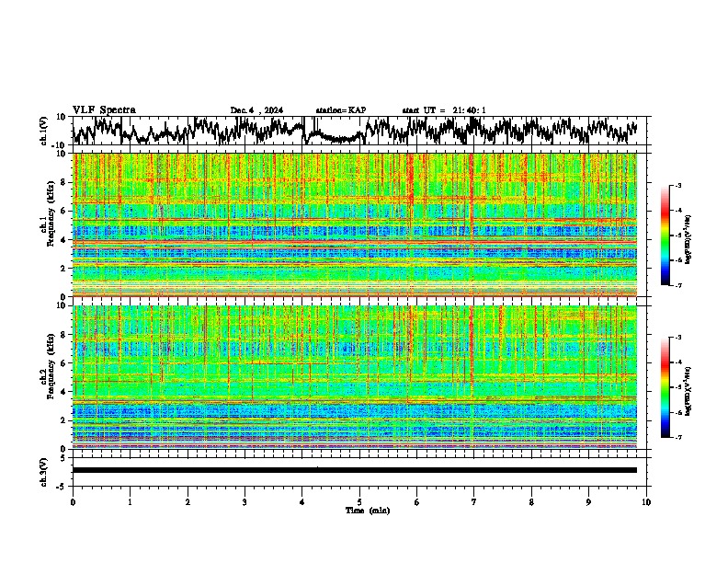Click the 8 kHz tick on ch.1 spectrogram
This screenshot has width=728, height=563.
(x=64, y=182)
